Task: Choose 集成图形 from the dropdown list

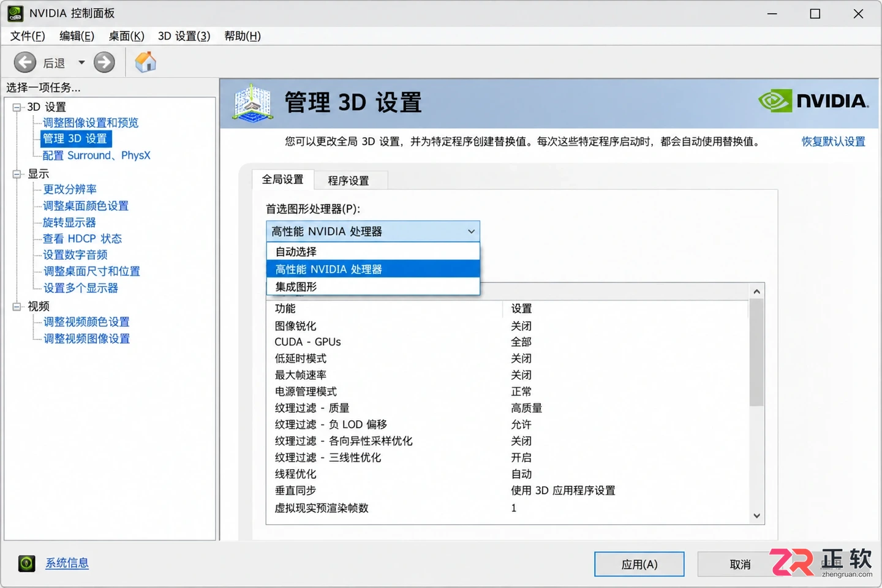Action: 373,287
